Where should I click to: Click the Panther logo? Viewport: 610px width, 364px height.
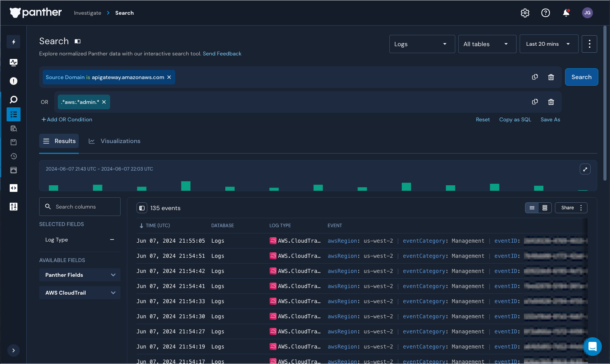pos(36,13)
